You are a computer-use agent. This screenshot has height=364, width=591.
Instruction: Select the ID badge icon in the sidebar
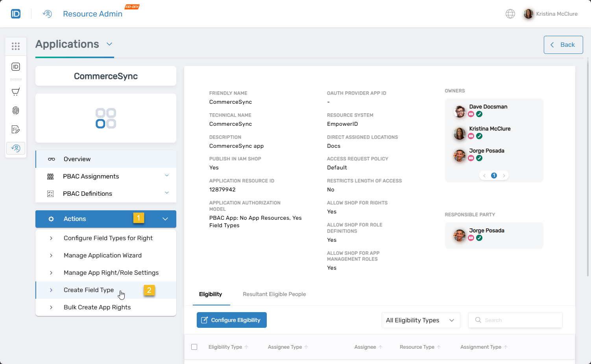point(16,66)
